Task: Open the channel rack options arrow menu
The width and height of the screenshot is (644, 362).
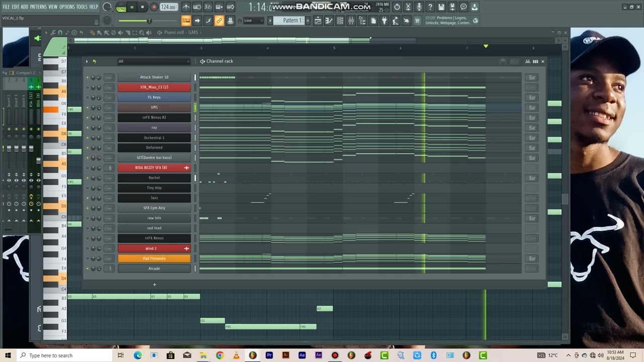Action: [x=87, y=61]
